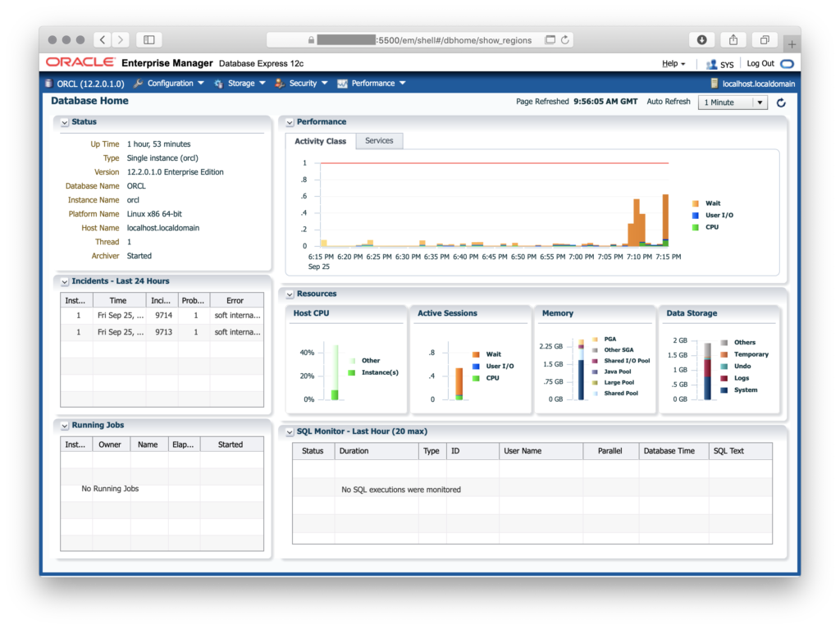Select incident 9714 cell
Screen dimensions: 840x629
(x=163, y=316)
